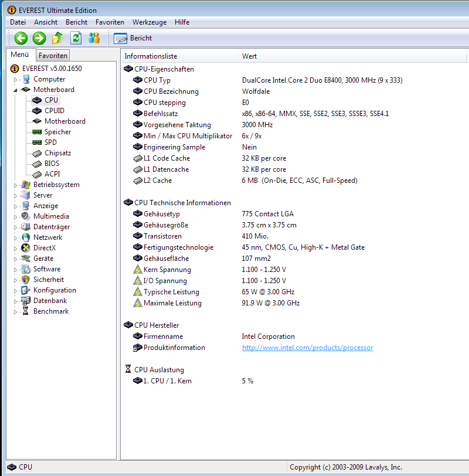Click the EVEREST icon in the title bar
The image size is (469, 476).
12,10
